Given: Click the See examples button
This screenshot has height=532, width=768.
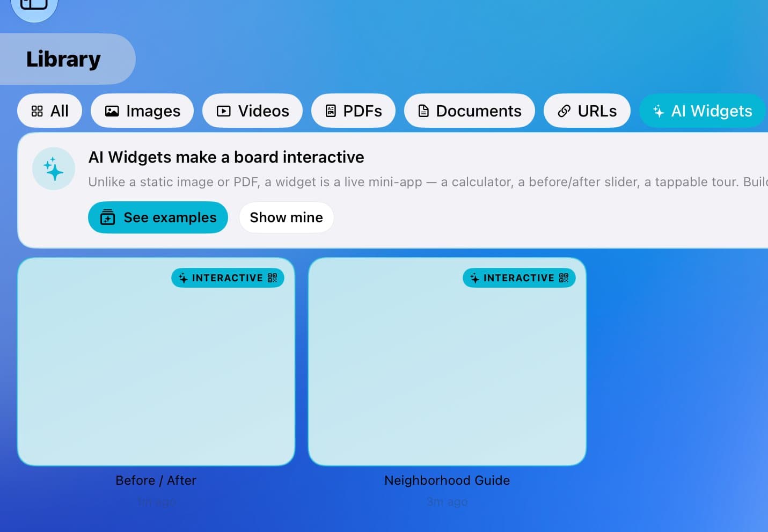Looking at the screenshot, I should tap(158, 217).
